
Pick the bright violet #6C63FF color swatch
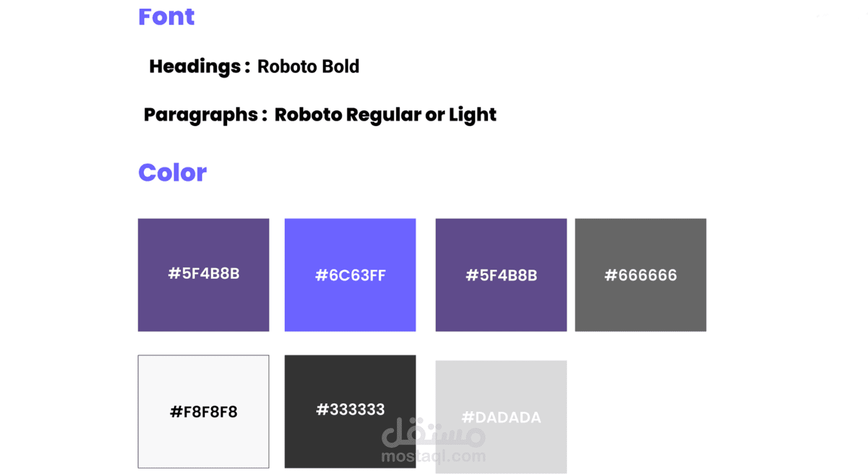[350, 275]
